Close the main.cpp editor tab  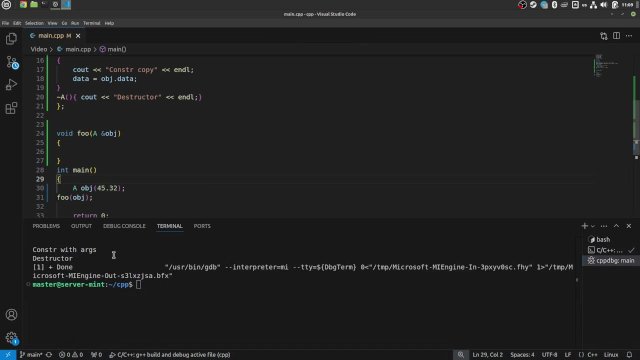[x=78, y=36]
